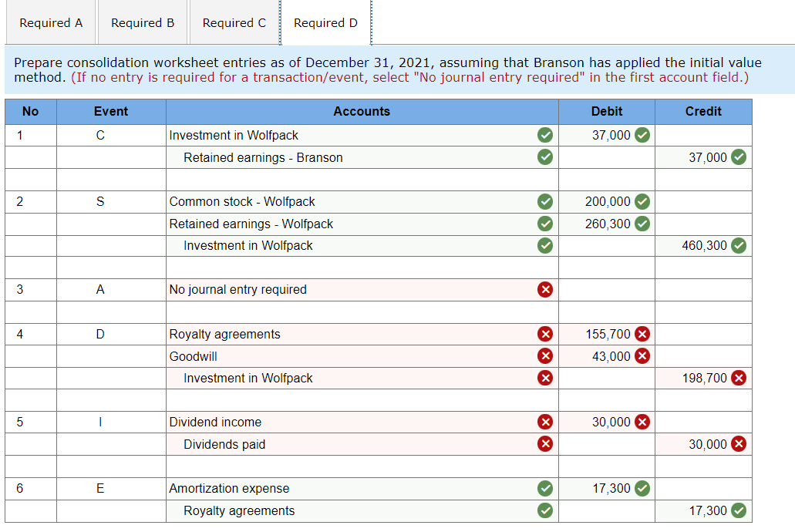Viewport: 795px width, 532px height.
Task: Switch to the Required B tab
Action: (143, 23)
